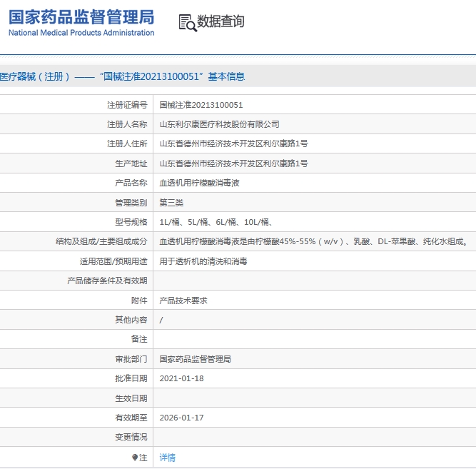
Task: Click the 批准日期 label
Action: [x=131, y=378]
